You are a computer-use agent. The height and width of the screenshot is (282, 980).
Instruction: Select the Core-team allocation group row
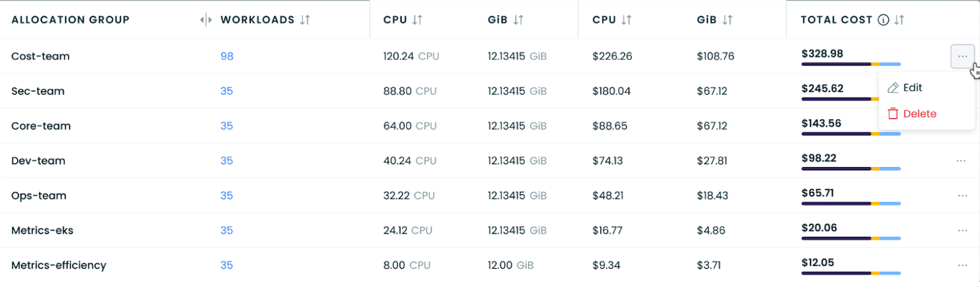41,126
